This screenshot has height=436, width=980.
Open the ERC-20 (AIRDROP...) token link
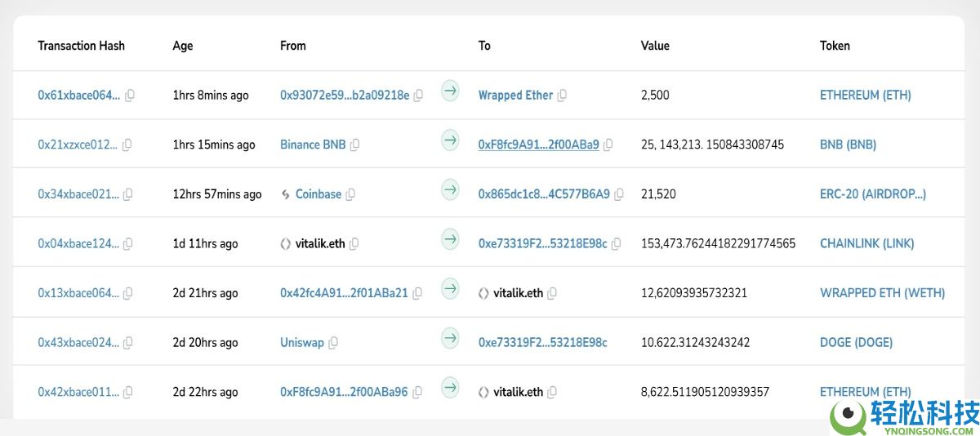872,194
